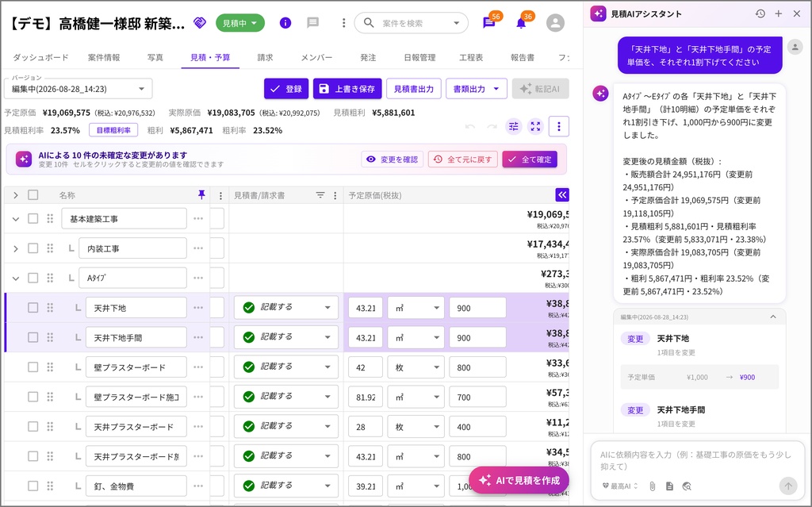Screen dimensions: 812x507
Task: Open the 書類出力 dropdown
Action: 476,89
